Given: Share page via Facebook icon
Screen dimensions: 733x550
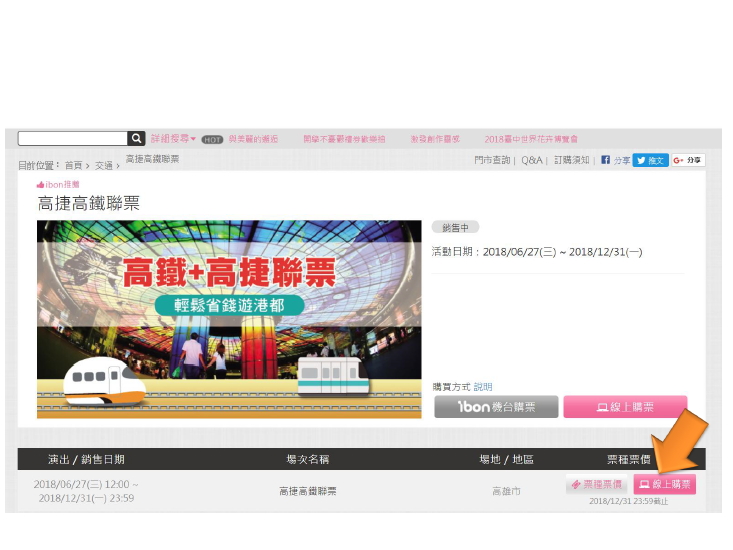Looking at the screenshot, I should (x=606, y=160).
